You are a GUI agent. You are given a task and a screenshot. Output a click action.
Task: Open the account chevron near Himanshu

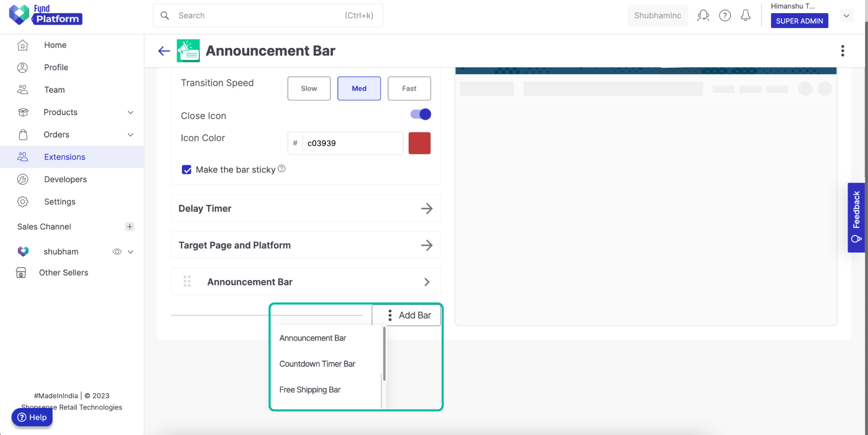pos(846,15)
